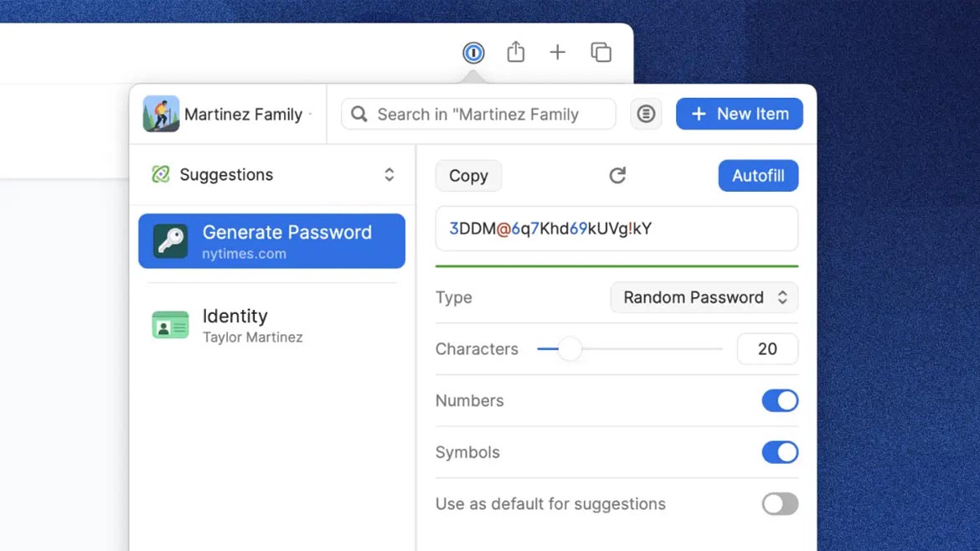Click the list filter icon beside search
Image resolution: width=980 pixels, height=551 pixels.
pos(646,114)
